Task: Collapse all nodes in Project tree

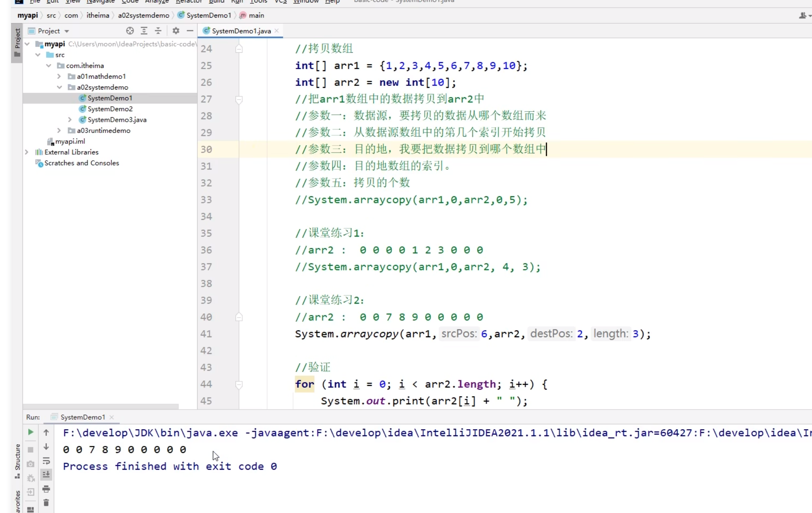Action: pyautogui.click(x=158, y=31)
